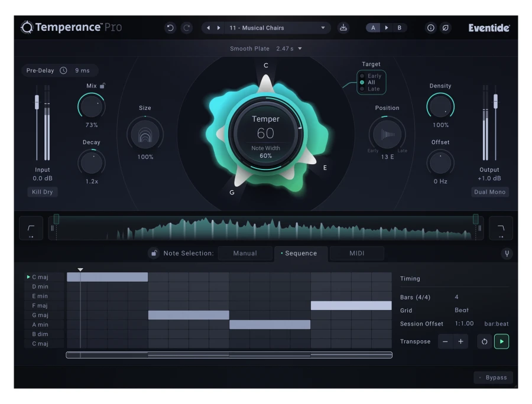
Task: Copy A to B arrow button
Action: (387, 28)
